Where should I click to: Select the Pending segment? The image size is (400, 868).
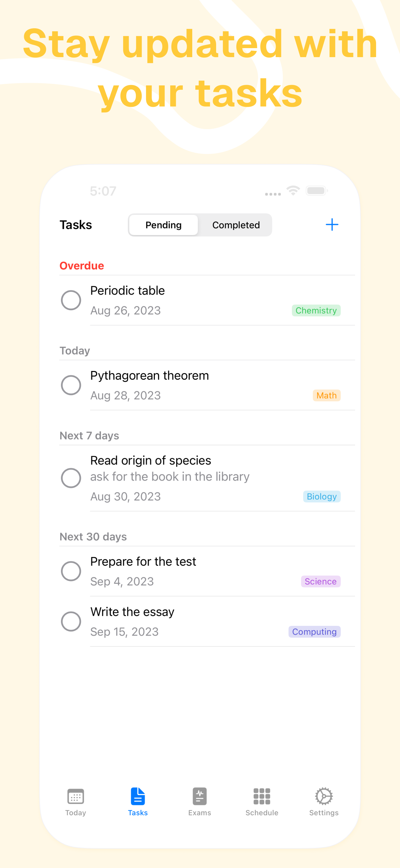[164, 225]
